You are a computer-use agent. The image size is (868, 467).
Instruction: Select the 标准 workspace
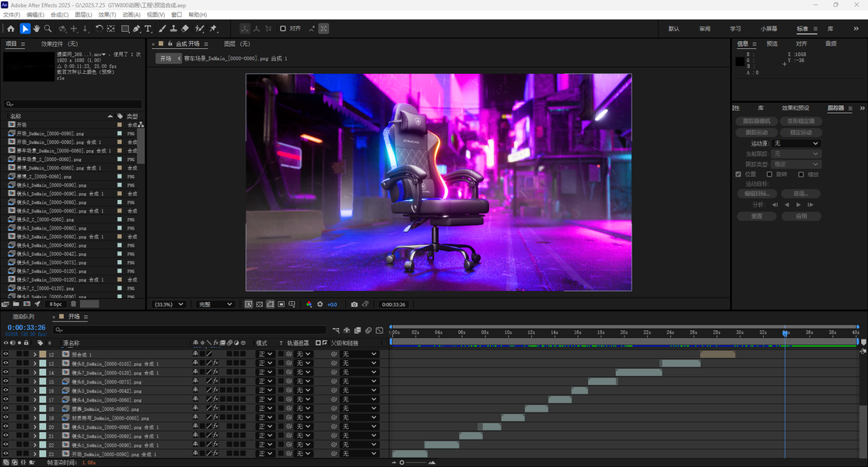(x=802, y=29)
